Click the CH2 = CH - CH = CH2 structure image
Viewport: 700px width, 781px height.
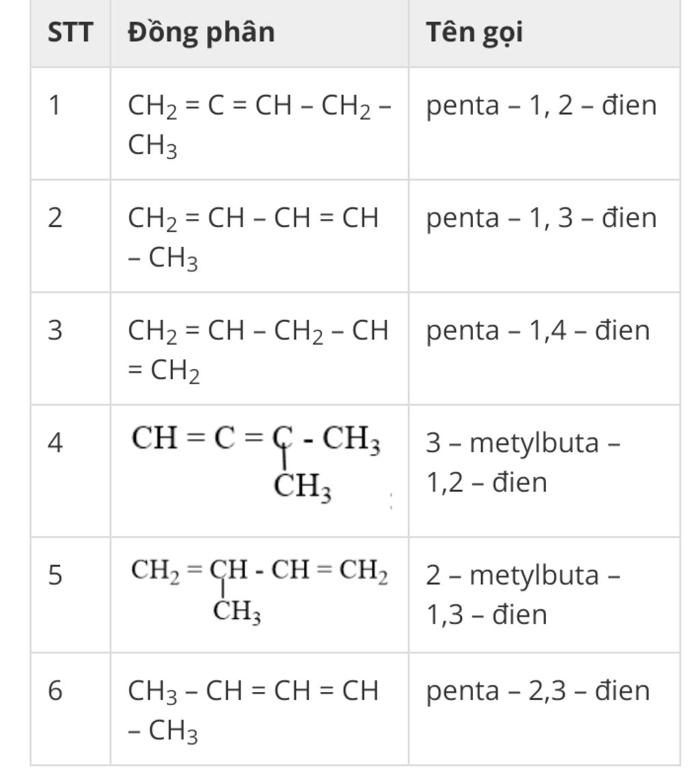(x=259, y=591)
